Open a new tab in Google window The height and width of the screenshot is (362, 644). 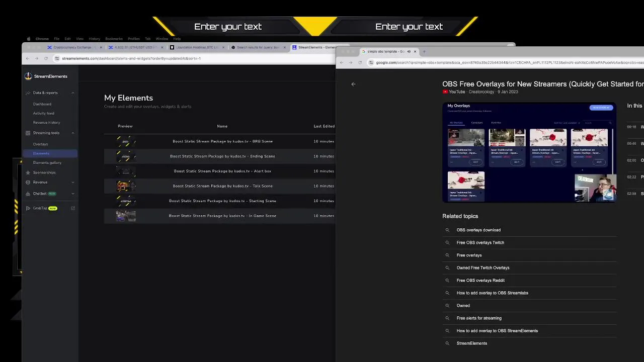[424, 51]
